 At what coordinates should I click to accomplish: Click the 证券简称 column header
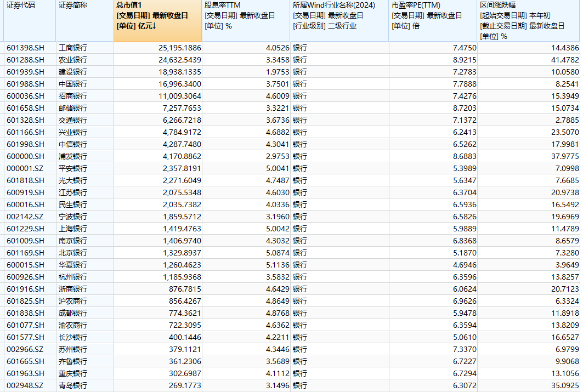[x=85, y=20]
